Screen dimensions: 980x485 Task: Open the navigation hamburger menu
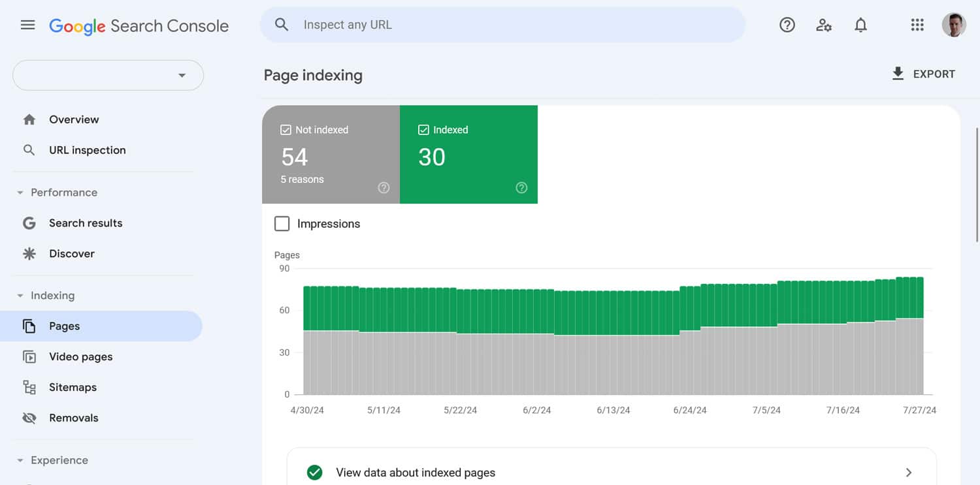tap(27, 25)
